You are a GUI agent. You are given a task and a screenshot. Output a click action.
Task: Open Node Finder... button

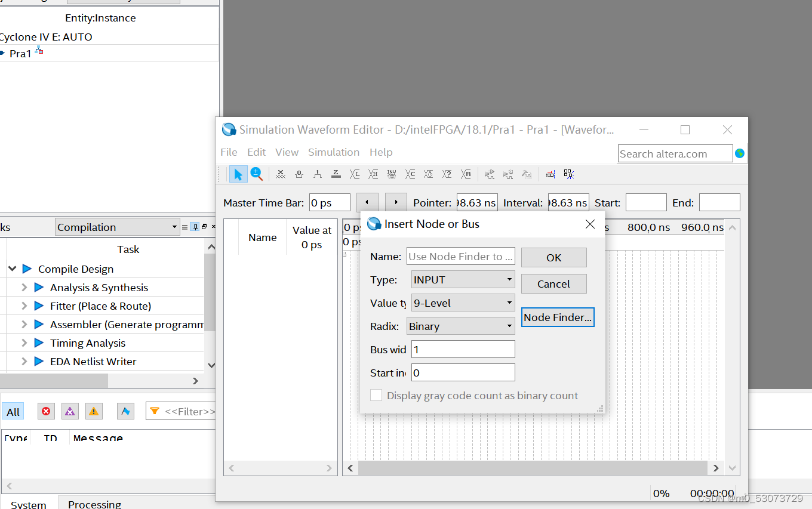[x=558, y=317]
